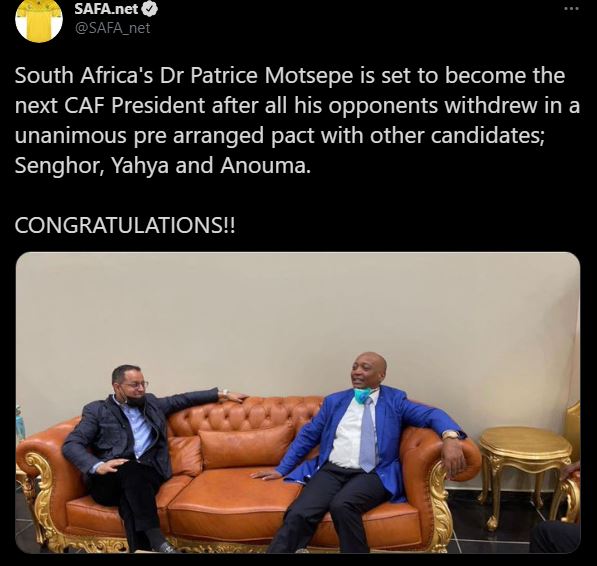Click the verified badge beside SAFA.net
This screenshot has height=566, width=597.
149,10
